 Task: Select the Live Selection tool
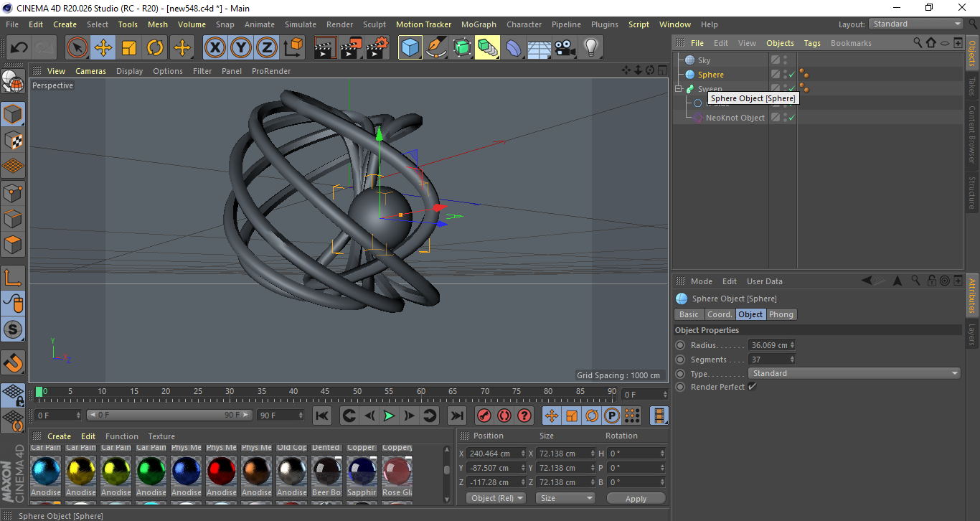tap(77, 48)
